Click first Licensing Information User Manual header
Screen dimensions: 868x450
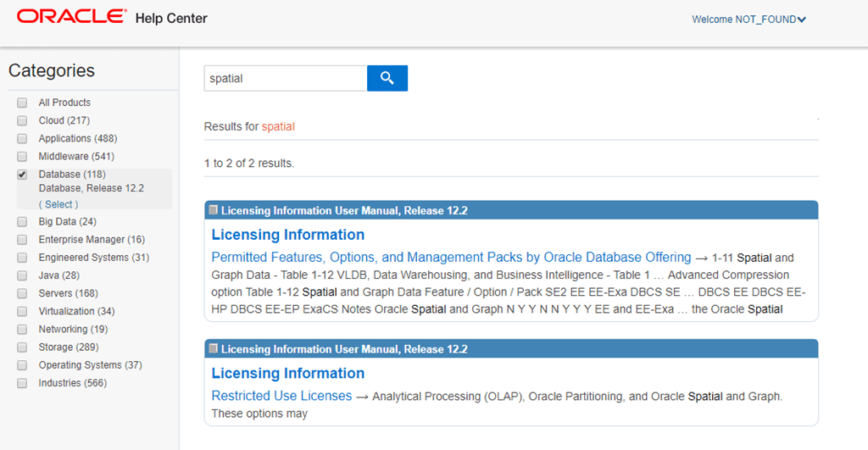click(511, 210)
